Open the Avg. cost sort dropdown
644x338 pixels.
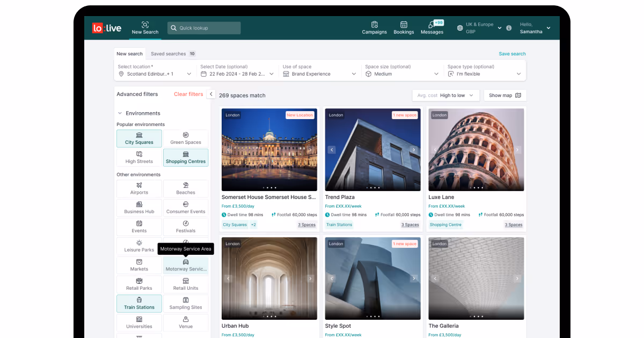(x=445, y=95)
